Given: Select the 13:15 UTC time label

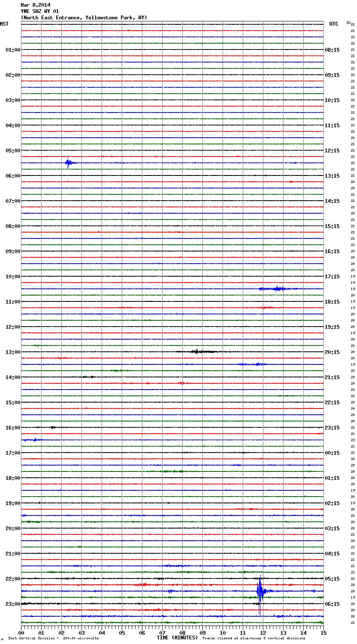Looking at the screenshot, I should (x=332, y=176).
